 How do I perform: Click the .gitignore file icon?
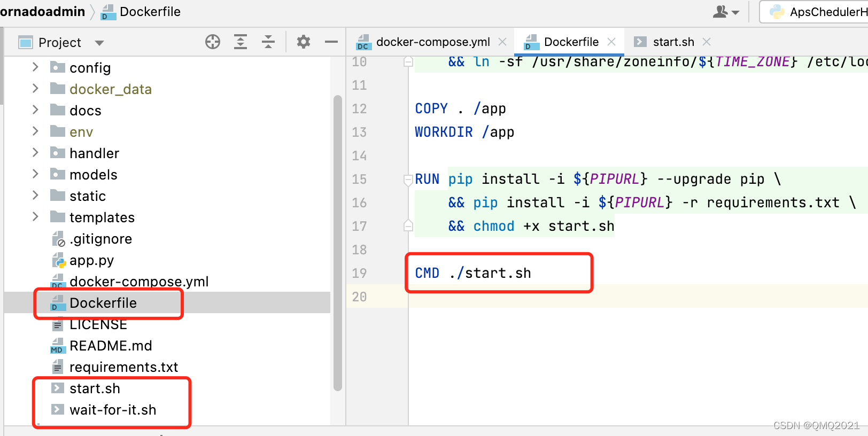(x=58, y=239)
